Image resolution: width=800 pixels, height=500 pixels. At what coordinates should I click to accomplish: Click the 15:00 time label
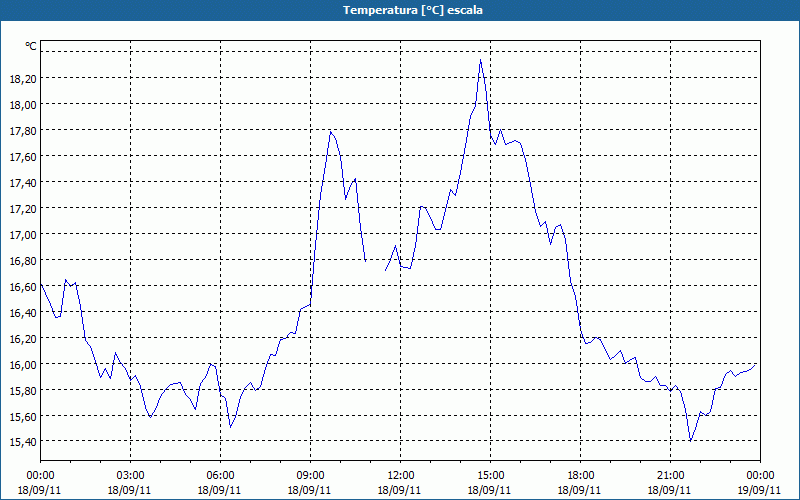pos(490,476)
